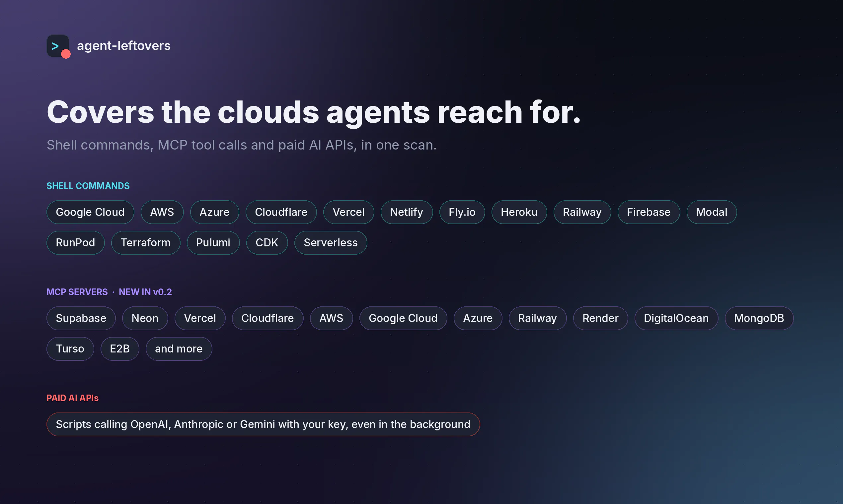843x504 pixels.
Task: Select the Serverless pill
Action: point(331,243)
